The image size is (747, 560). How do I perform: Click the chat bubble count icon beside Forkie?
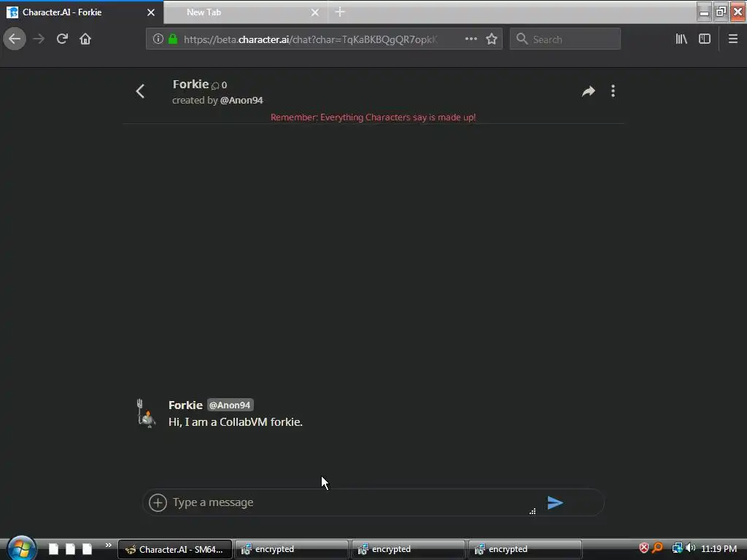(x=215, y=86)
